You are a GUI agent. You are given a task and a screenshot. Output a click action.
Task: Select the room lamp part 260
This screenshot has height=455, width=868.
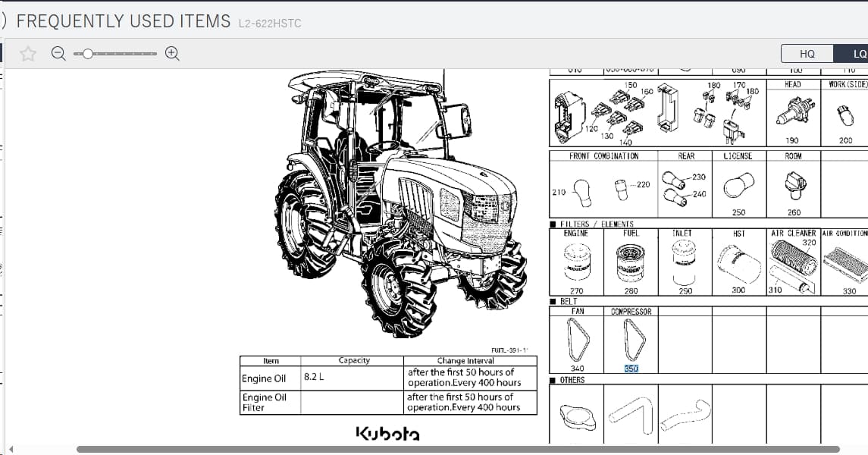point(794,185)
